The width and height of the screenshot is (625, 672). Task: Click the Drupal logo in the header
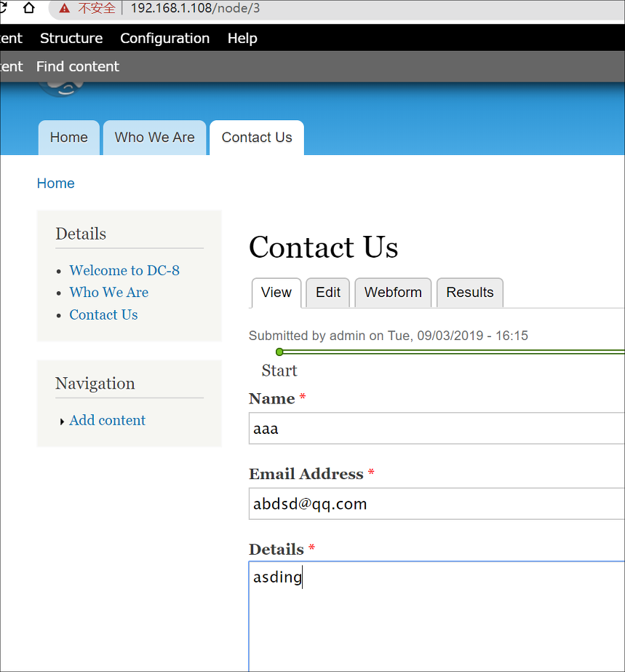[60, 89]
